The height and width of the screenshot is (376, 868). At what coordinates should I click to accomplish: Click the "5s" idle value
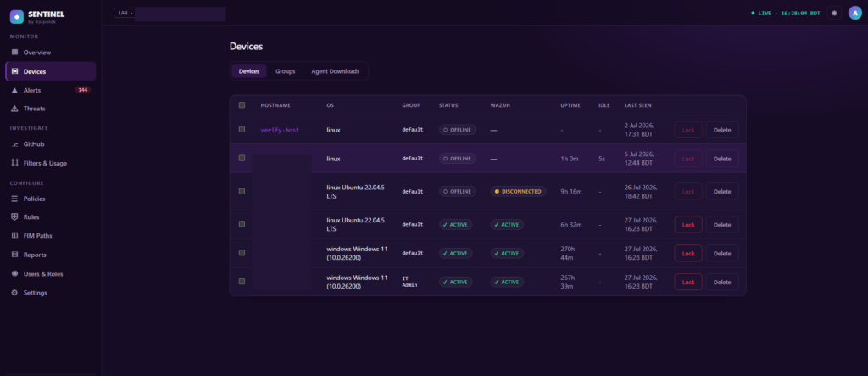point(602,159)
